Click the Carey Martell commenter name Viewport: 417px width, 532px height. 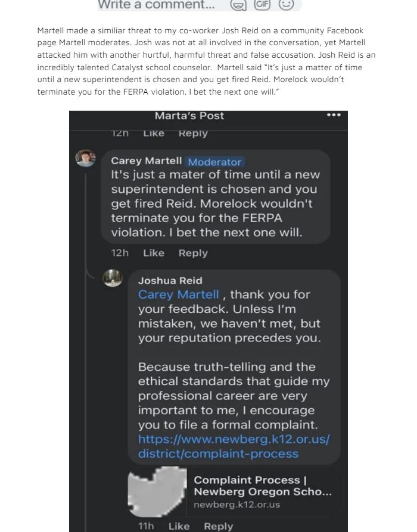click(147, 161)
